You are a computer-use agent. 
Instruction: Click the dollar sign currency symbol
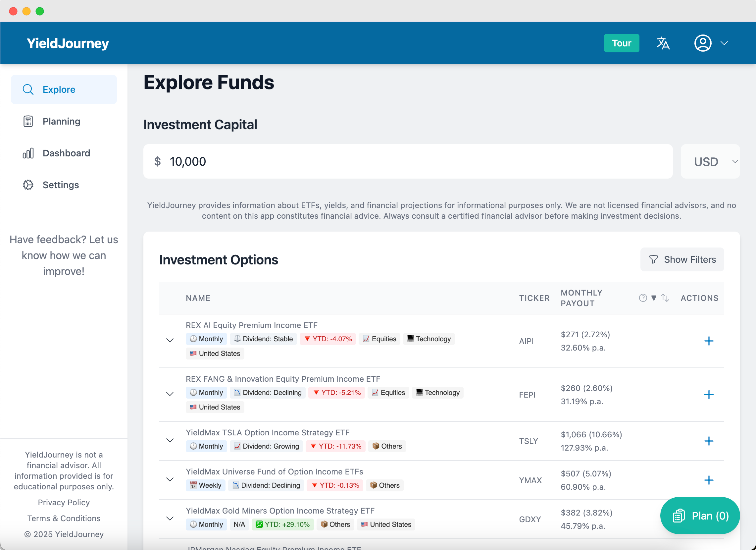click(x=157, y=161)
